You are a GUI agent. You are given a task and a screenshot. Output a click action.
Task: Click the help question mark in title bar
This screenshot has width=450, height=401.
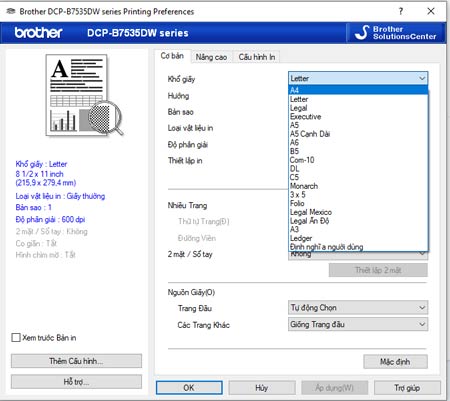[x=401, y=11]
